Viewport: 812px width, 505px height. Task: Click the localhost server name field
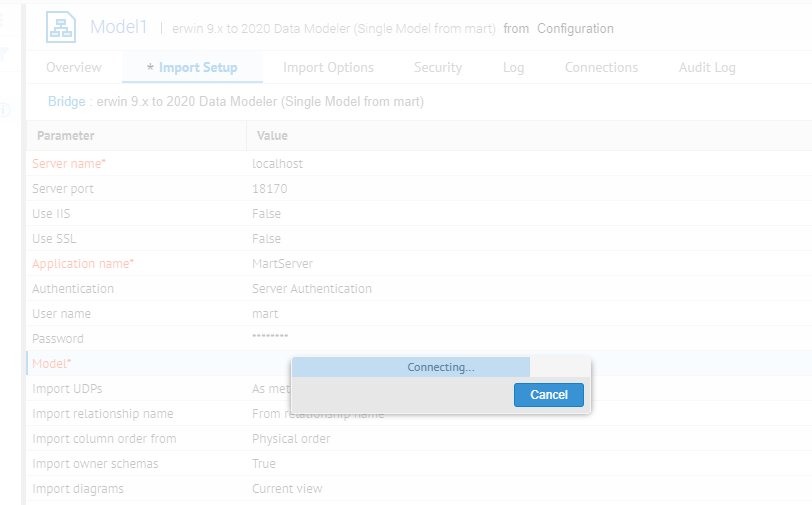[277, 164]
